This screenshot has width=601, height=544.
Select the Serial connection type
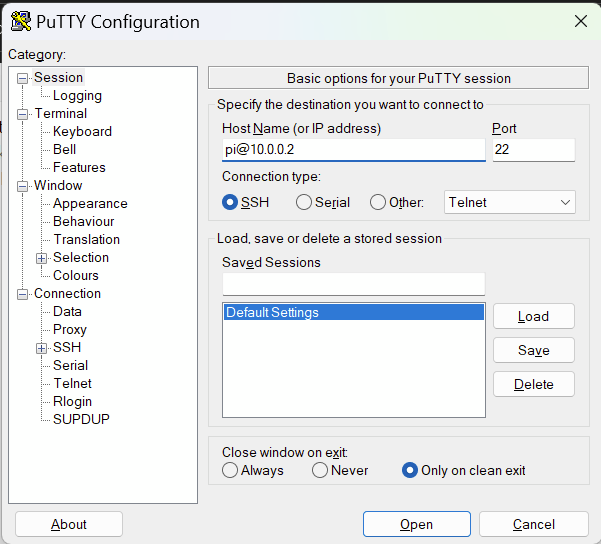tap(304, 202)
